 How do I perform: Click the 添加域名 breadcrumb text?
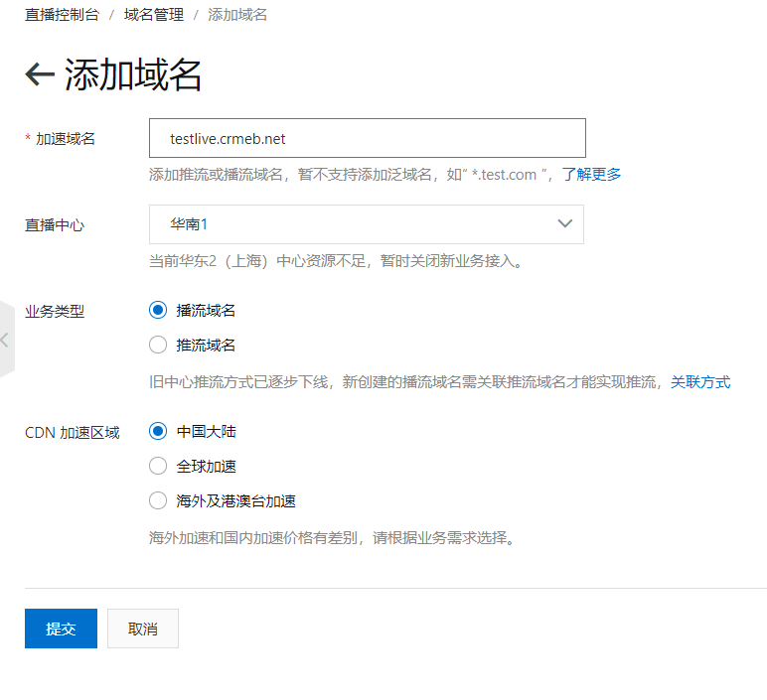point(237,15)
